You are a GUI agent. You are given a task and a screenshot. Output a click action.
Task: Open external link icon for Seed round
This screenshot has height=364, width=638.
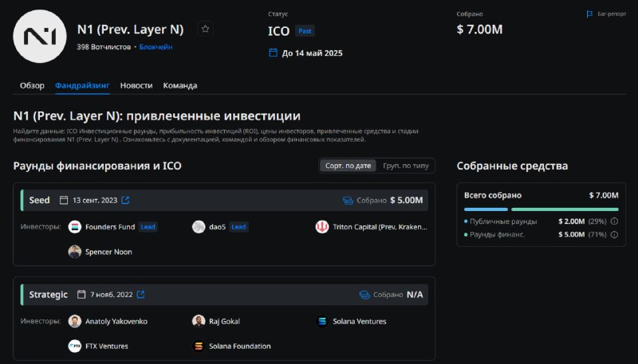[125, 200]
